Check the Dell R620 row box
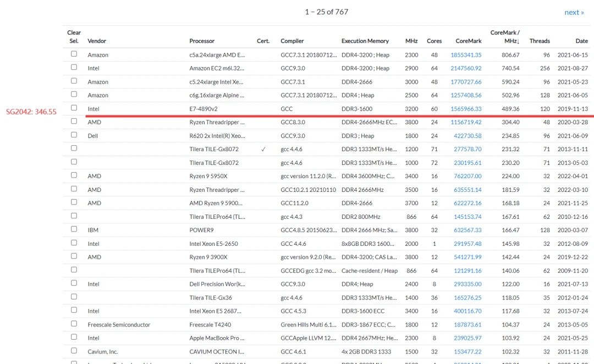 coord(74,135)
